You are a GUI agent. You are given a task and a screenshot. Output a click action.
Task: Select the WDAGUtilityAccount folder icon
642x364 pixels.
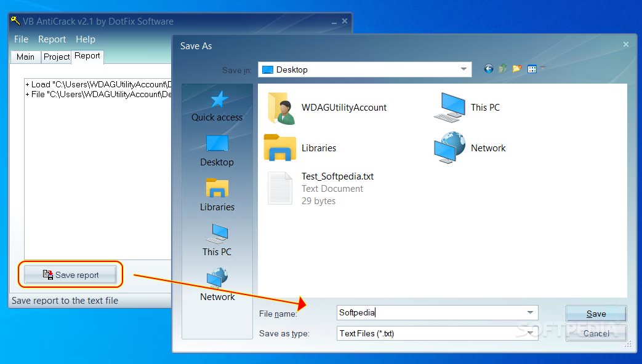coord(281,108)
